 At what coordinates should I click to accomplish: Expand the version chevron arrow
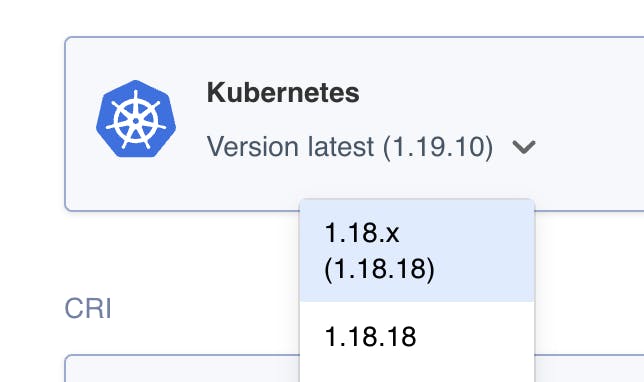point(524,147)
